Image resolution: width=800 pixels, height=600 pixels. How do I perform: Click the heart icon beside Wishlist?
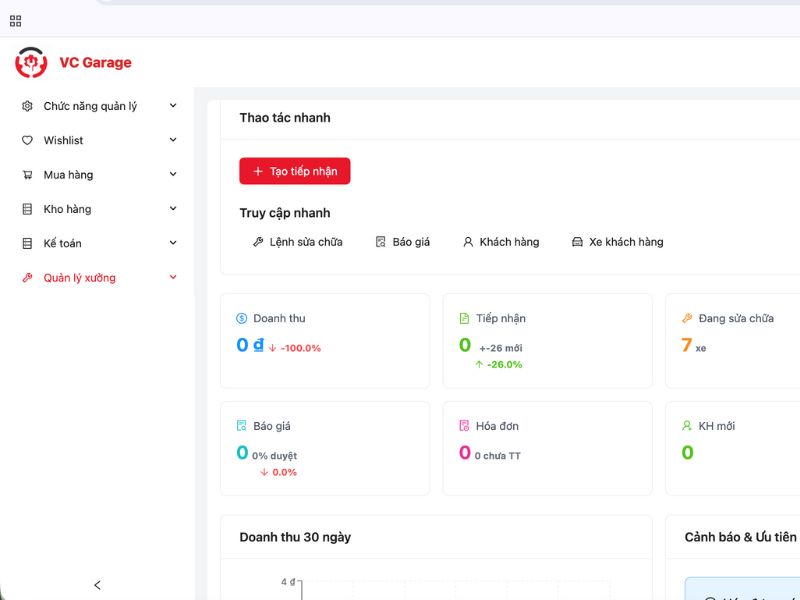coord(27,141)
